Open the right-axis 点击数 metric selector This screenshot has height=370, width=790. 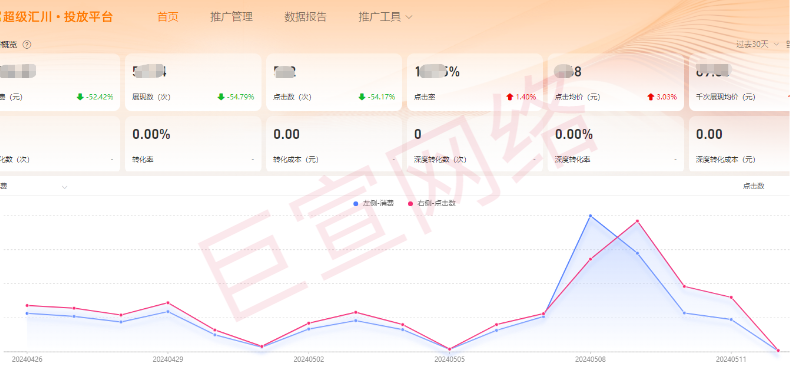click(753, 186)
